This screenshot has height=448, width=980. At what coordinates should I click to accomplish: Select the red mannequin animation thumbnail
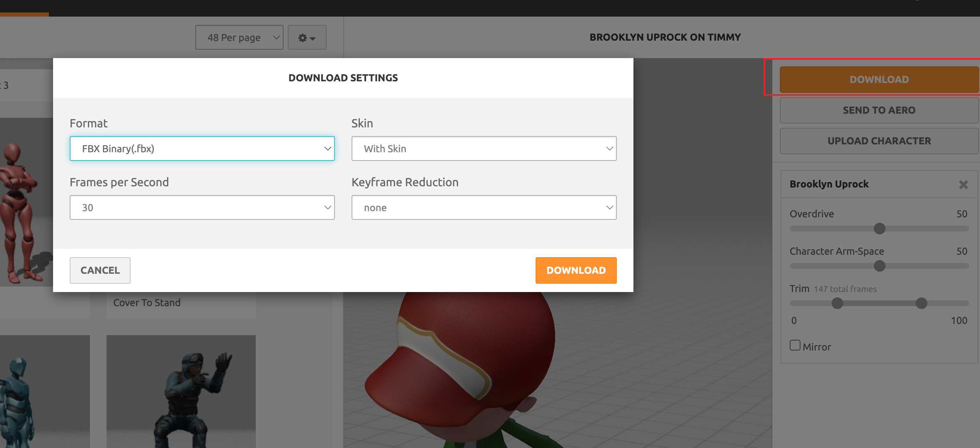26,202
